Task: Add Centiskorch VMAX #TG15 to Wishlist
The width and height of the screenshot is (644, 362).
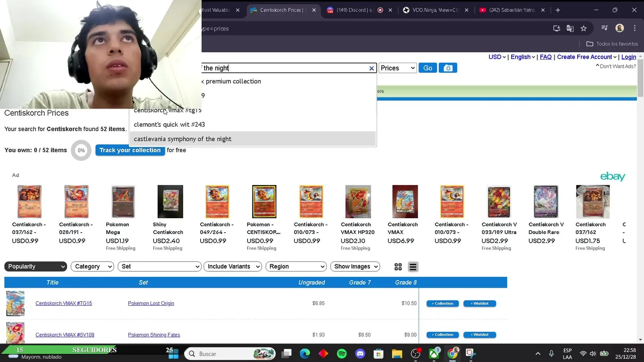Action: point(479,303)
